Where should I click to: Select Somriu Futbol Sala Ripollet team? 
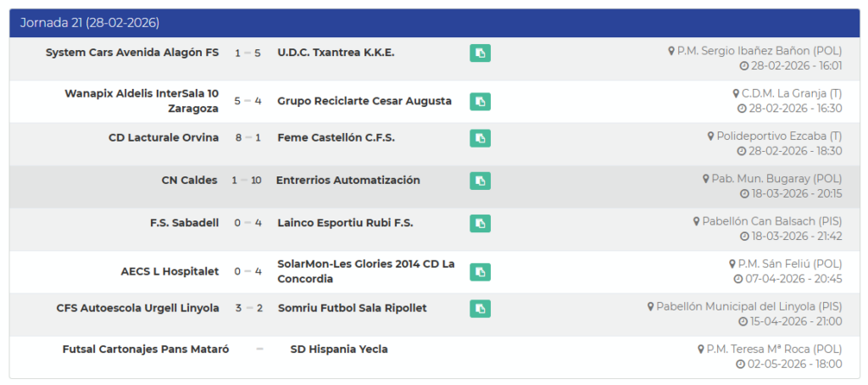pyautogui.click(x=352, y=308)
